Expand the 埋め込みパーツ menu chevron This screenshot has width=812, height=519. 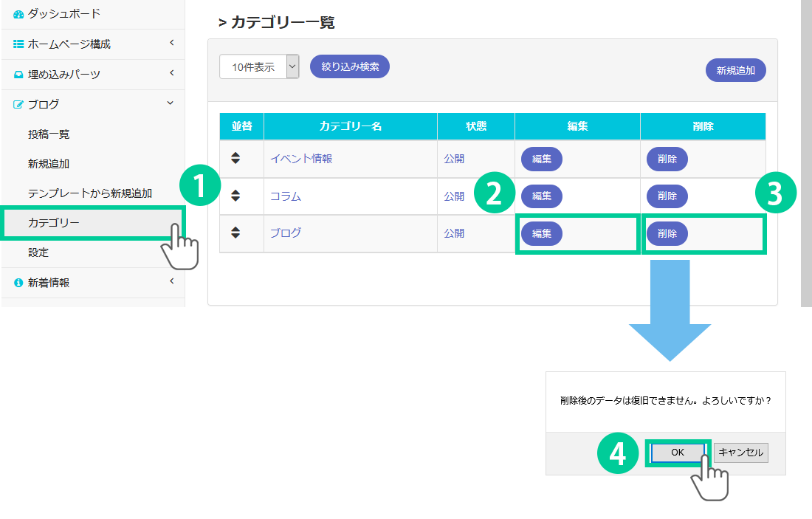171,73
